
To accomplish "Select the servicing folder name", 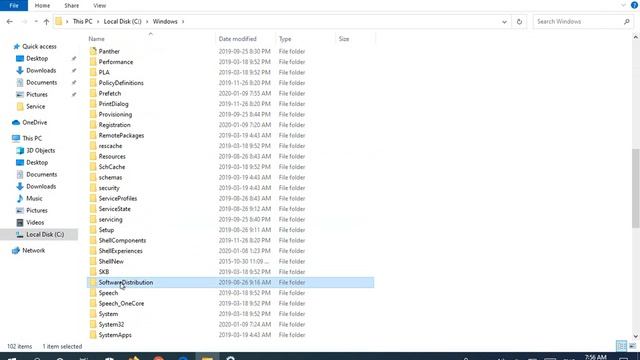I will coord(110,219).
